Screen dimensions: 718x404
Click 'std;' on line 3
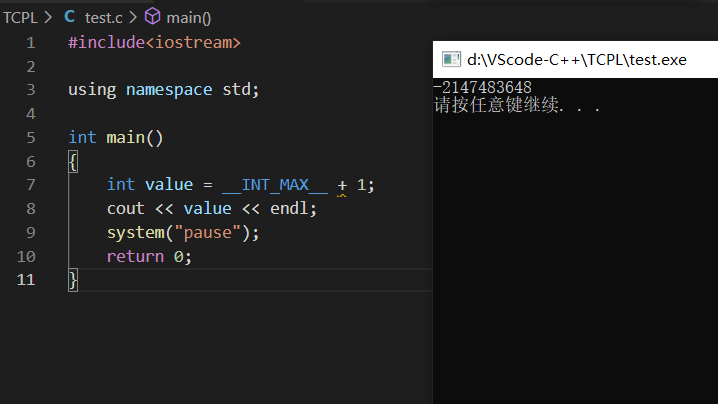241,90
